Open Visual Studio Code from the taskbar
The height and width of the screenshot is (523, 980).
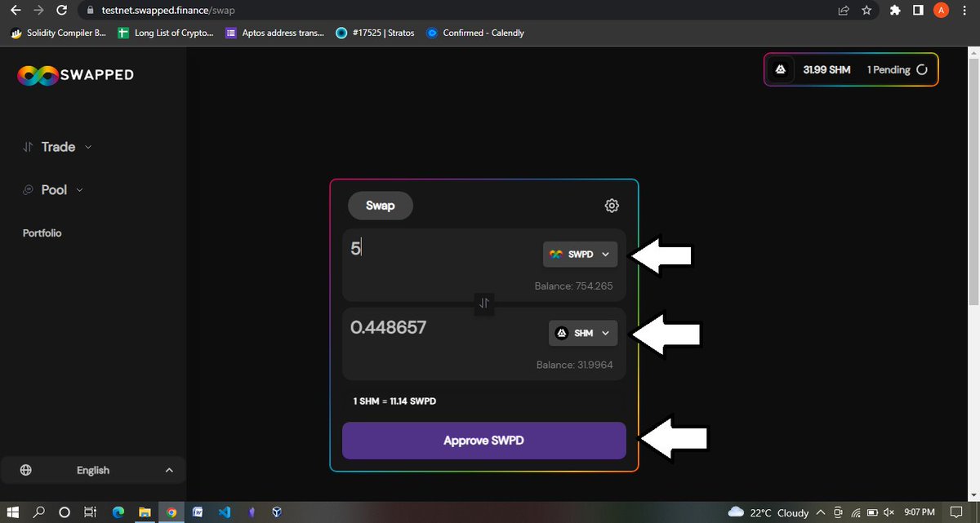(225, 512)
